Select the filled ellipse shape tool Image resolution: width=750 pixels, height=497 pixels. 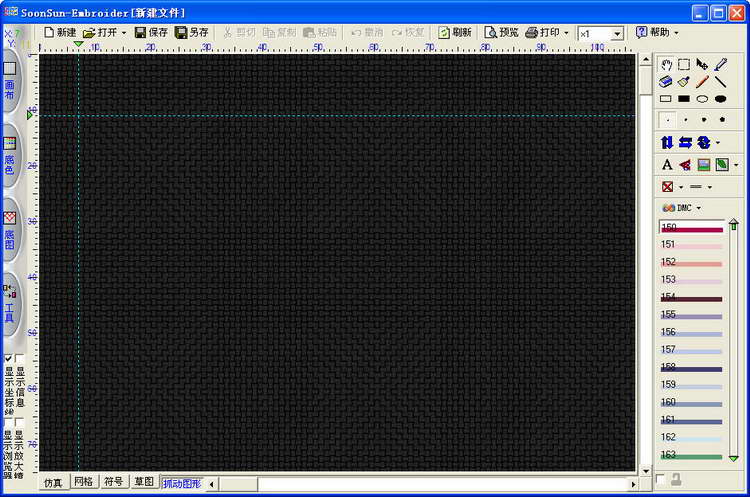[x=720, y=99]
